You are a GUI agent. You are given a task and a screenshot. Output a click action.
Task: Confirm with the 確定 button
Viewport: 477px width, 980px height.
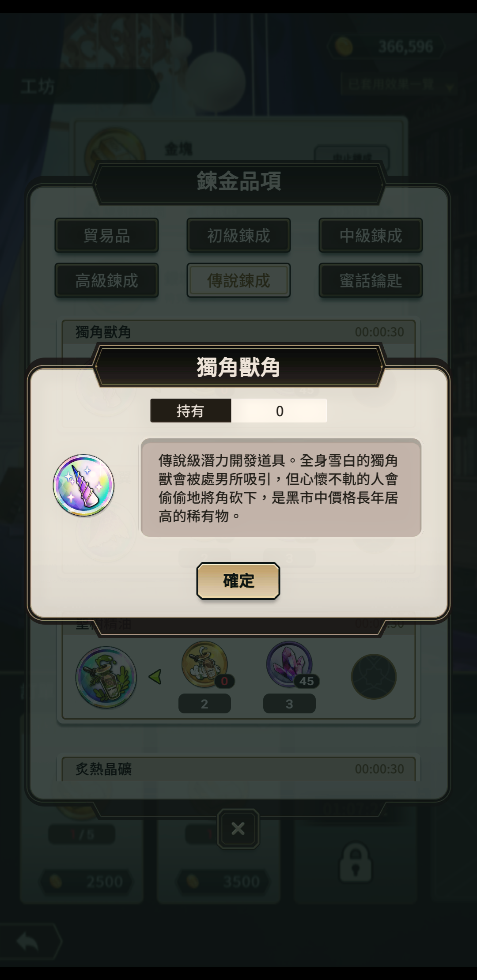point(238,580)
